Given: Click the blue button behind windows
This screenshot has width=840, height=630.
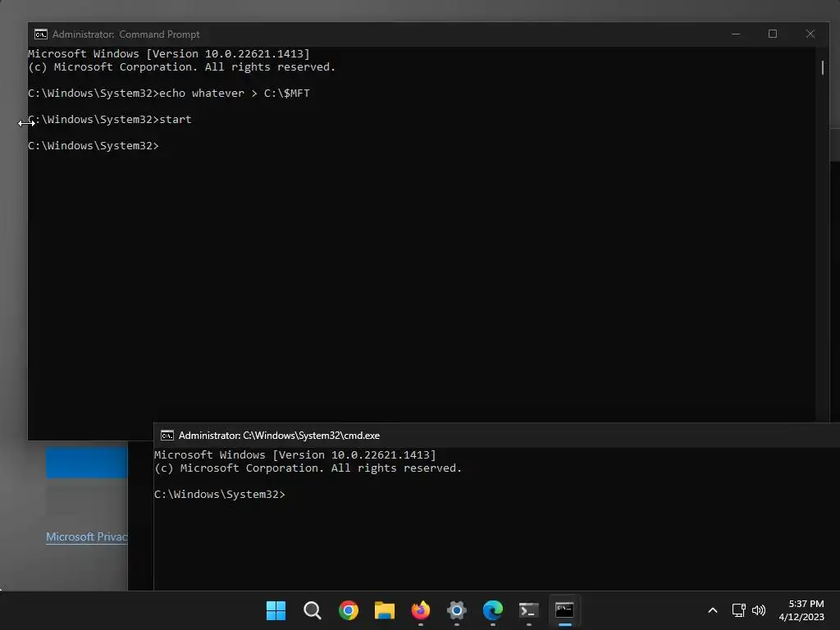Looking at the screenshot, I should (87, 463).
